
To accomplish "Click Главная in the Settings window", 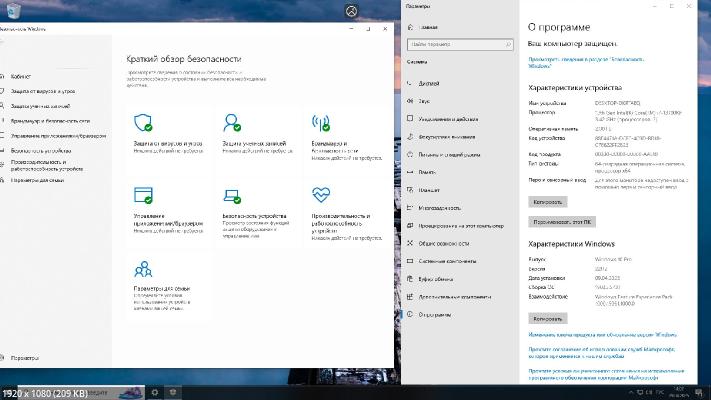I will (428, 28).
